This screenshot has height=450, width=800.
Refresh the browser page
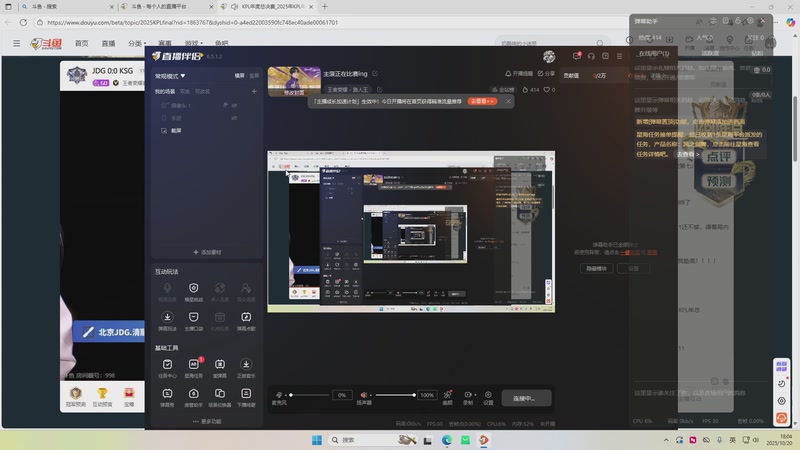(x=23, y=22)
